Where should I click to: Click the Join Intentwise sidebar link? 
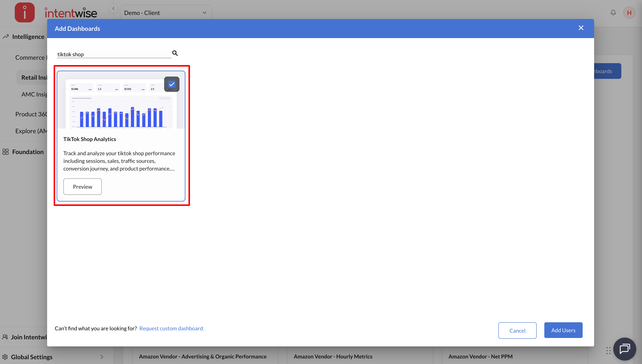coord(29,337)
